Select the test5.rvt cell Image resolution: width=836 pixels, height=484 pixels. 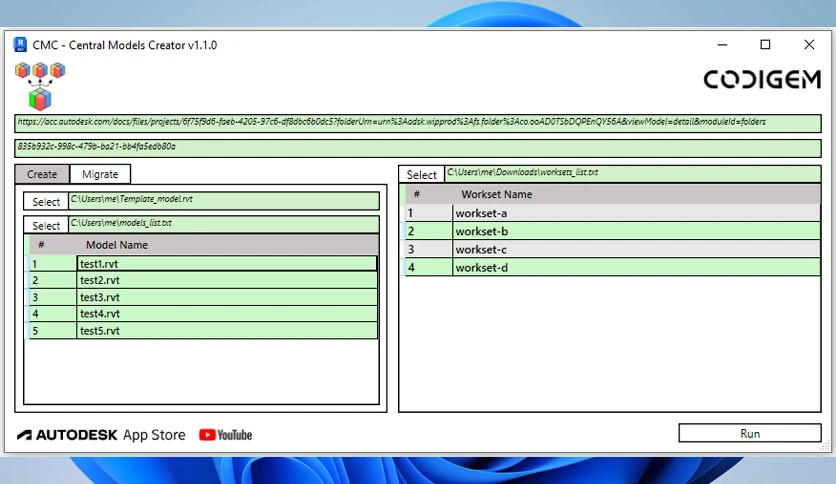227,330
